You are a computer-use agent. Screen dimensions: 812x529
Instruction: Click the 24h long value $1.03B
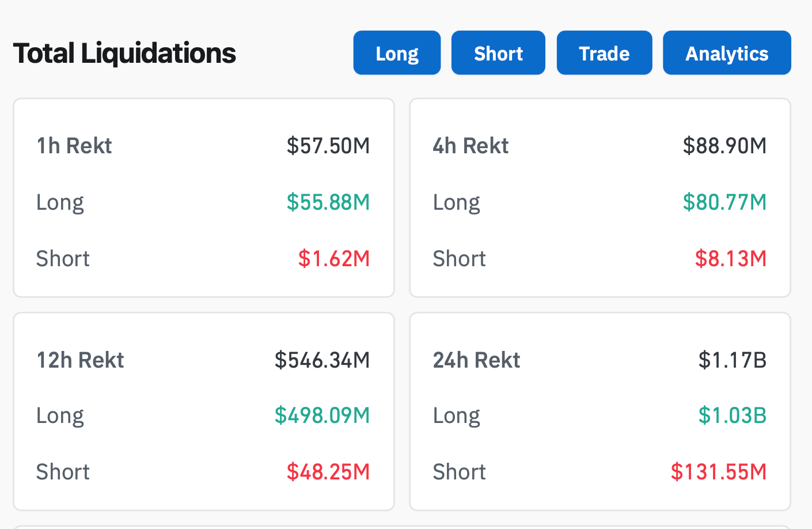click(732, 415)
